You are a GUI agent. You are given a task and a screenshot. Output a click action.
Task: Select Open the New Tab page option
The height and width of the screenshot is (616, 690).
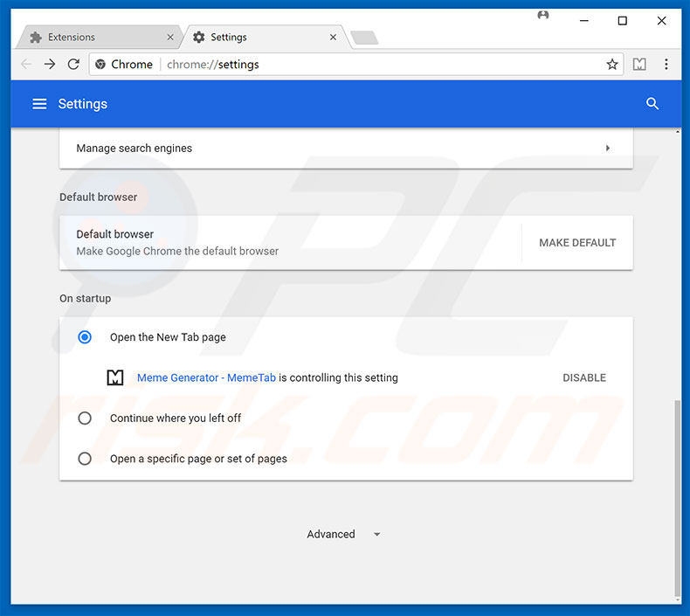point(85,337)
